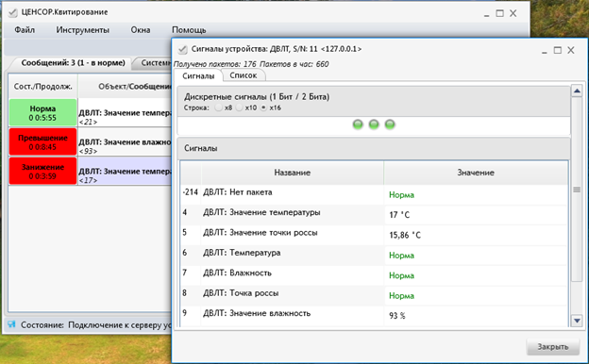Click the 17 °C temperature value
589x364 pixels.
pyautogui.click(x=399, y=215)
